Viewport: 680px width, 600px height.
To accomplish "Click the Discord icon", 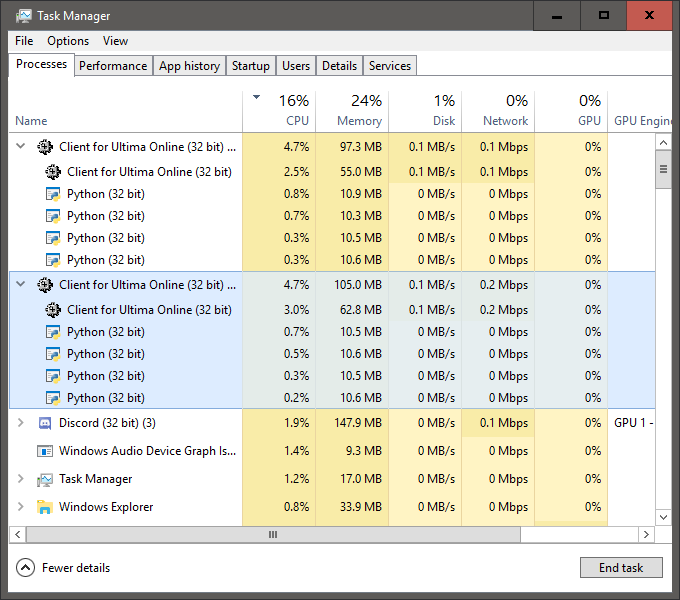I will (x=45, y=423).
